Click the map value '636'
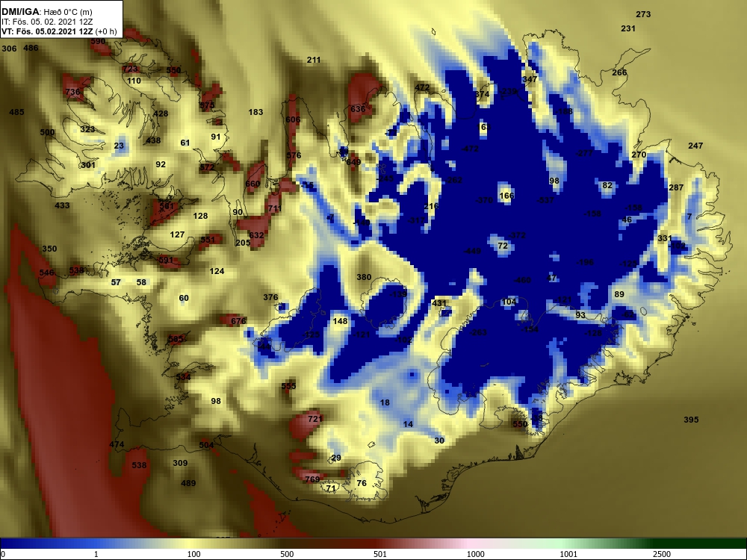 pos(358,109)
